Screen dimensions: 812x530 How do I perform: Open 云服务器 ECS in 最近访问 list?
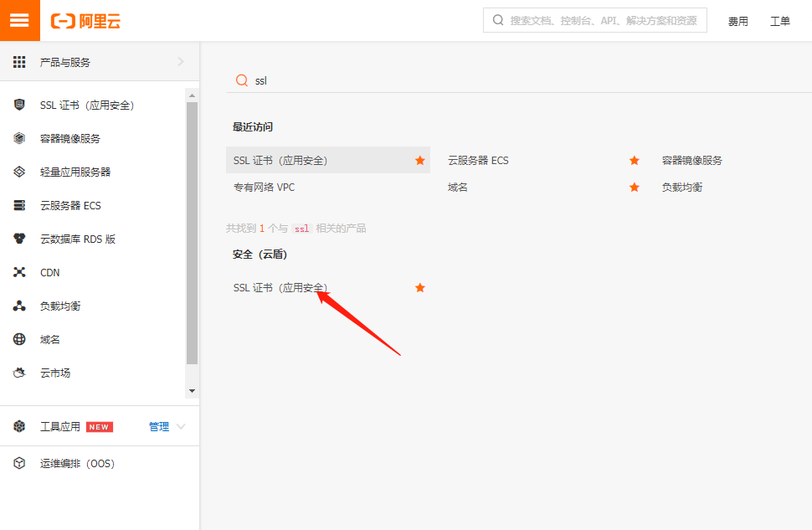(478, 161)
